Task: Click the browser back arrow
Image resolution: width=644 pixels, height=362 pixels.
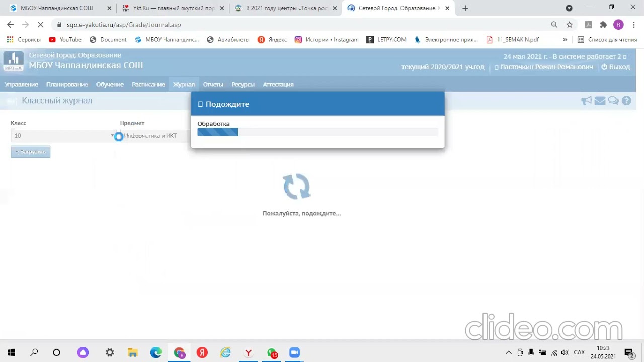Action: (10, 24)
